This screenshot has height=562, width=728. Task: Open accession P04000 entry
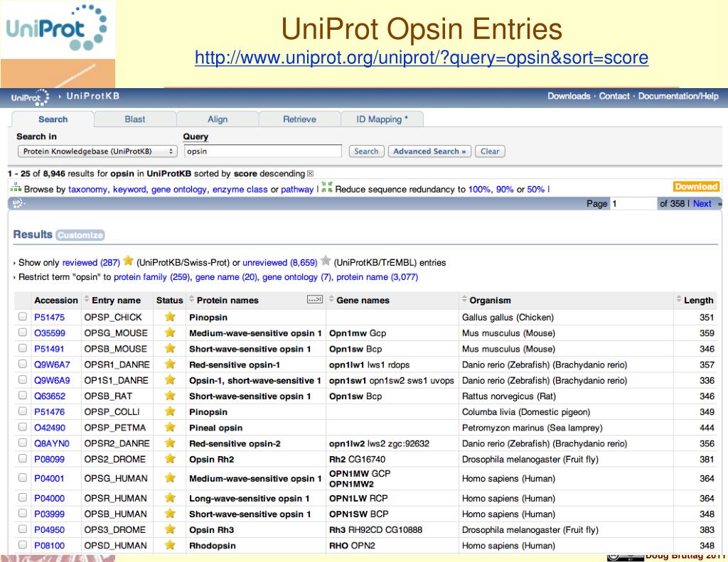click(49, 499)
